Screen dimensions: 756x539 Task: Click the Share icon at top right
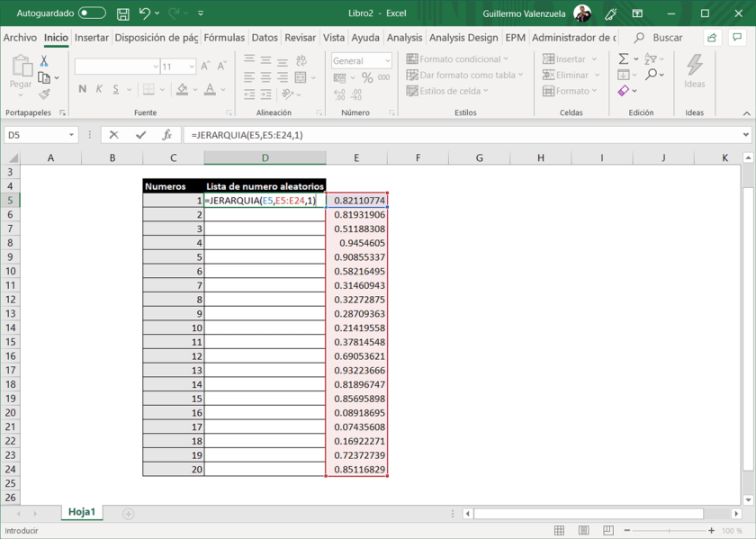[712, 38]
